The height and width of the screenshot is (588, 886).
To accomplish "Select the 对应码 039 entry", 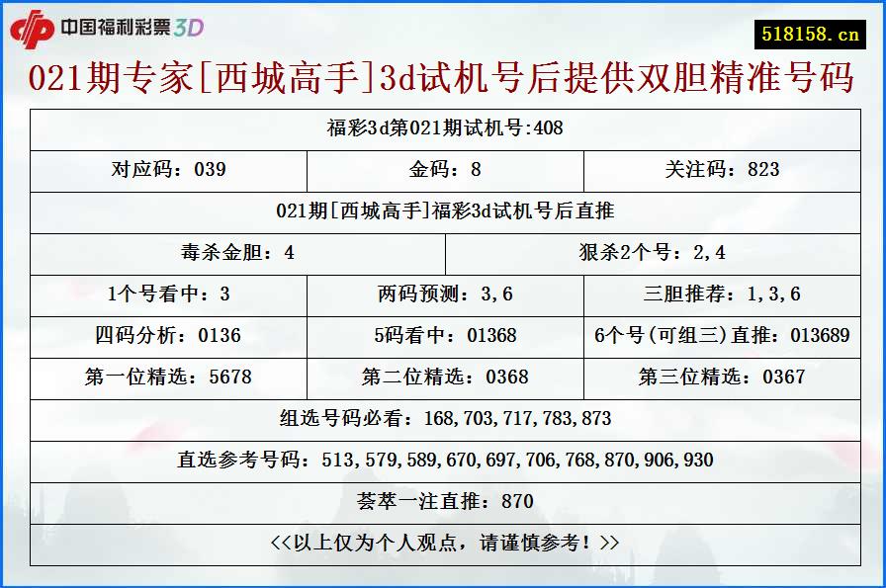I will click(168, 170).
